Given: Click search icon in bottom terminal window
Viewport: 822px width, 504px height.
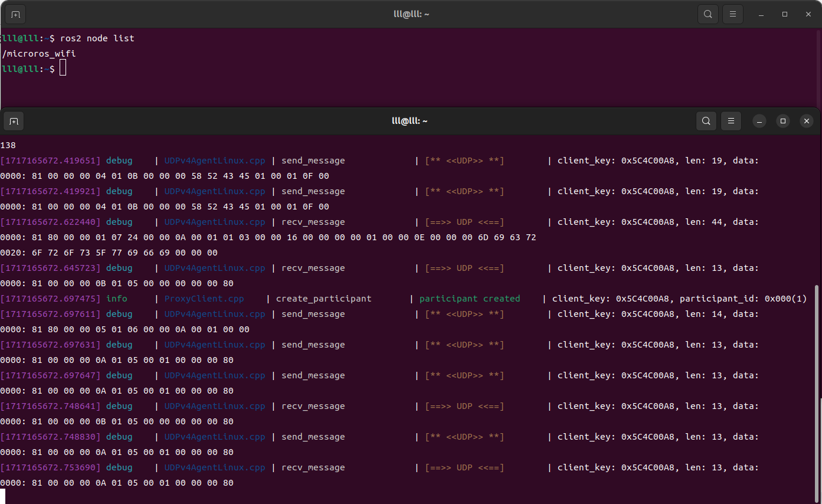Looking at the screenshot, I should (x=706, y=121).
